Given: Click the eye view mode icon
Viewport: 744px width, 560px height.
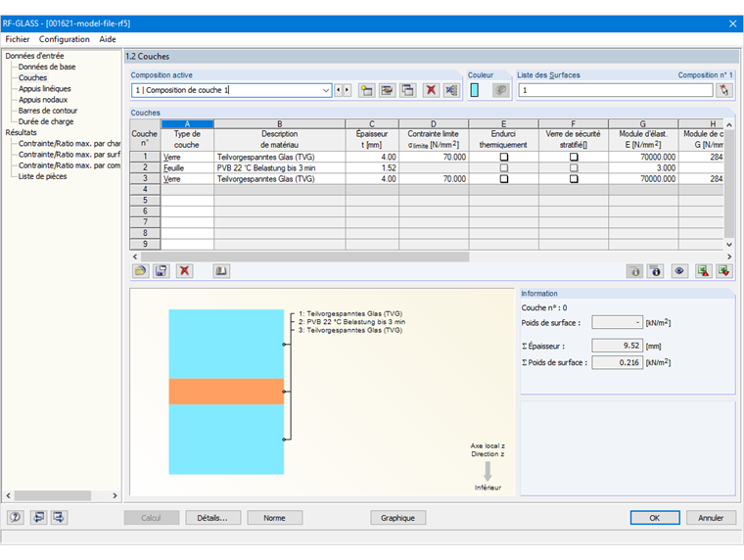Looking at the screenshot, I should (x=679, y=271).
